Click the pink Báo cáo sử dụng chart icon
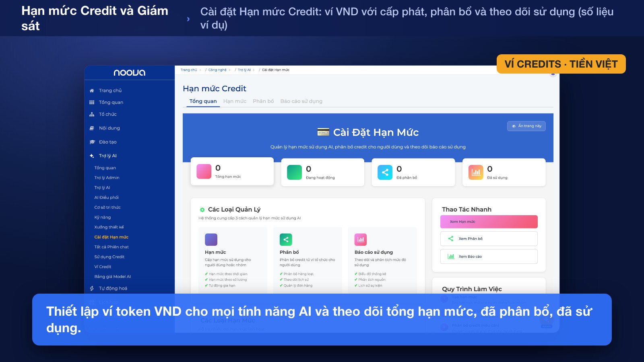 tap(361, 239)
